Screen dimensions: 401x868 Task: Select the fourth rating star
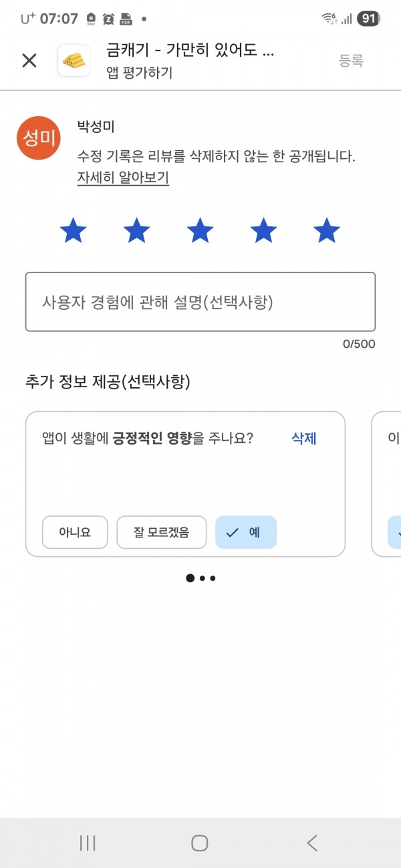(x=263, y=230)
